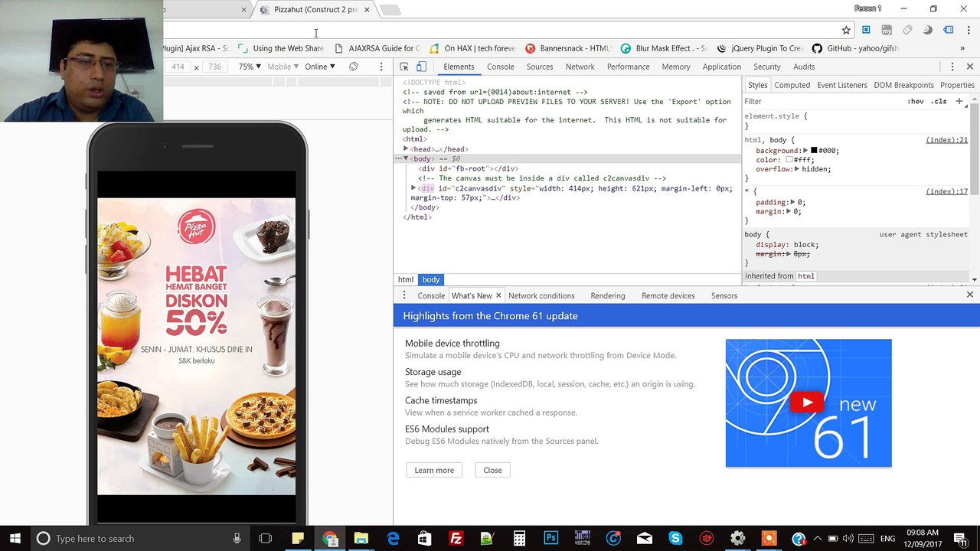Image resolution: width=980 pixels, height=551 pixels.
Task: Click the Cortana microphone icon
Action: point(237,539)
